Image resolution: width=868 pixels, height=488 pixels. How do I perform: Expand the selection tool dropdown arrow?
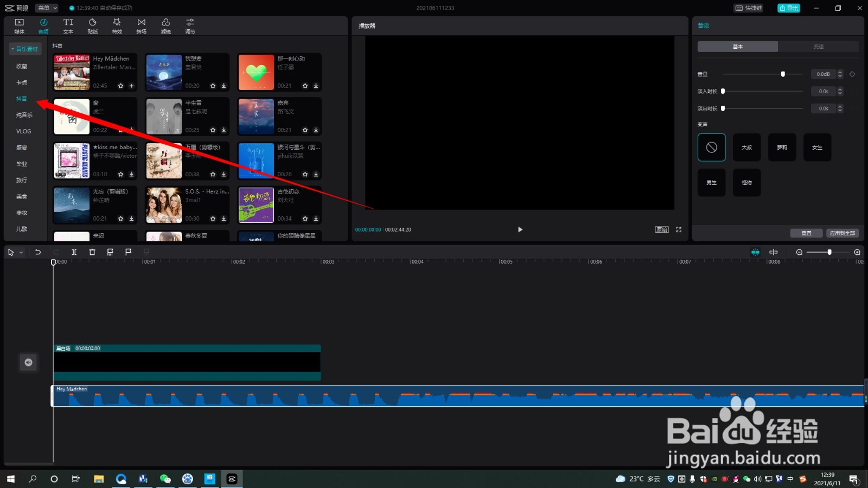21,252
